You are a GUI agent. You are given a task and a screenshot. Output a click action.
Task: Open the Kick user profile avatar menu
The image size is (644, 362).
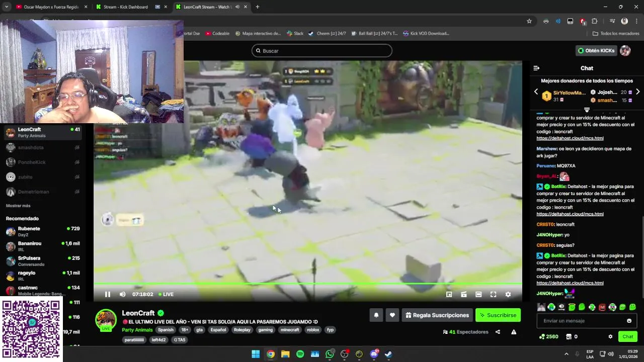click(x=625, y=51)
